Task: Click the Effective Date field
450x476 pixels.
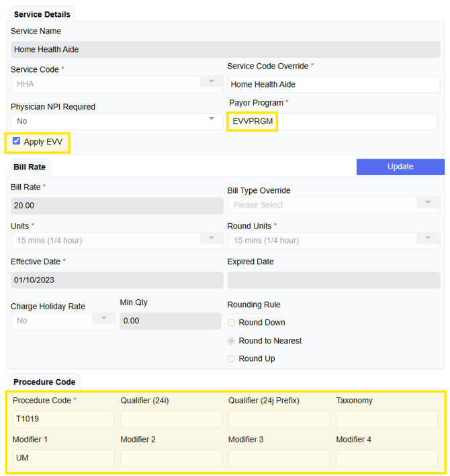Action: [x=117, y=280]
